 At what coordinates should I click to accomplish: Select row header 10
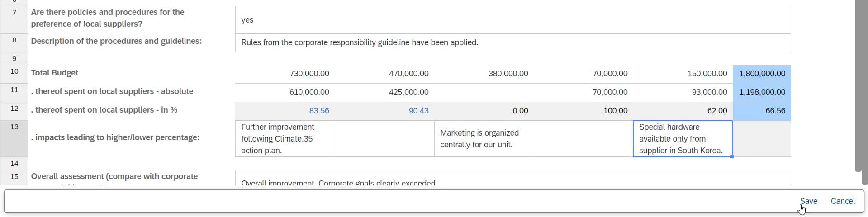click(x=14, y=71)
